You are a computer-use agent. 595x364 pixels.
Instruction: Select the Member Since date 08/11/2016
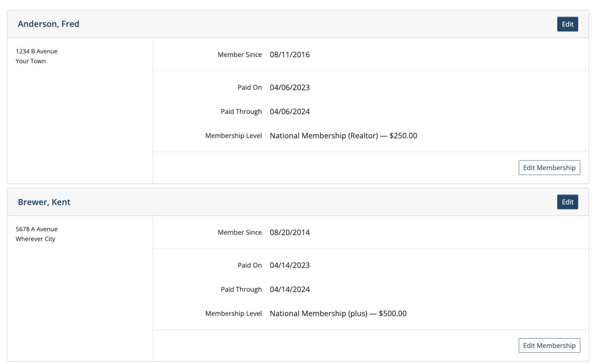289,55
